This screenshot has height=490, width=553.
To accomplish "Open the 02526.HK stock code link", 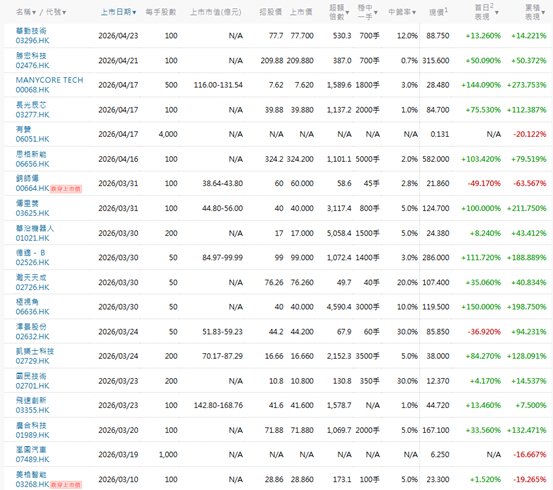I will point(32,262).
